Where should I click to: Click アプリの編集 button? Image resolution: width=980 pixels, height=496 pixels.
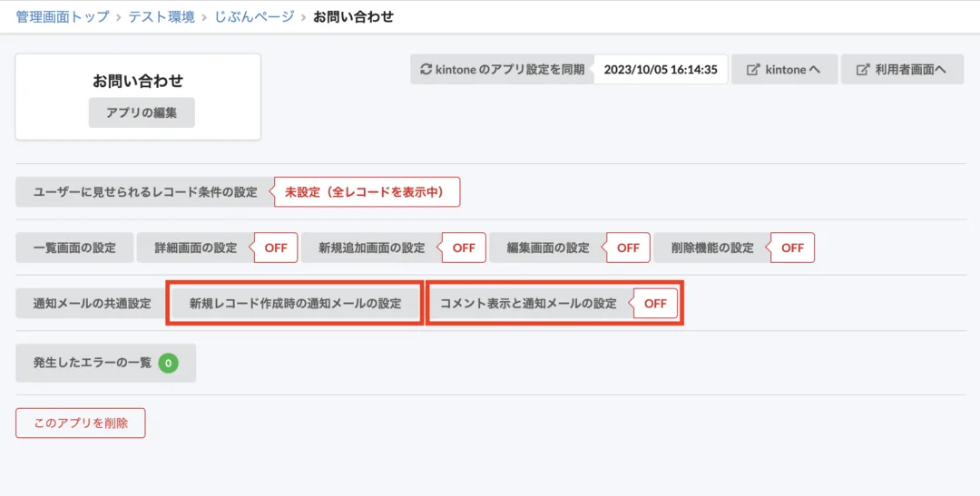coord(142,112)
